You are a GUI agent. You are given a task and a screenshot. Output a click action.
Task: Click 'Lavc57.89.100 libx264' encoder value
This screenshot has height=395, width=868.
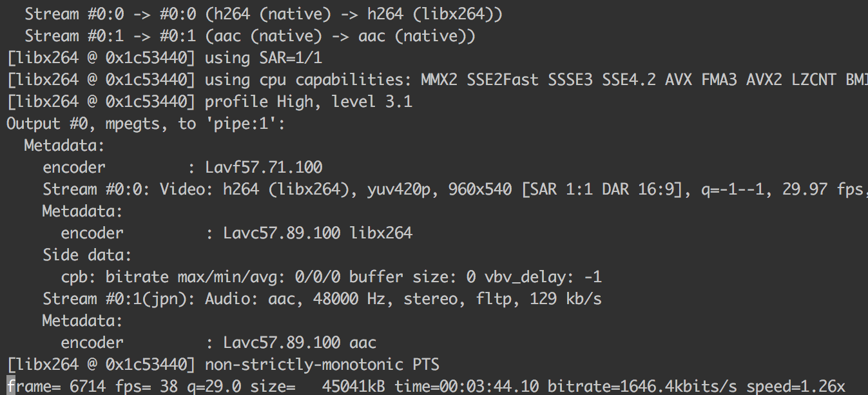318,233
